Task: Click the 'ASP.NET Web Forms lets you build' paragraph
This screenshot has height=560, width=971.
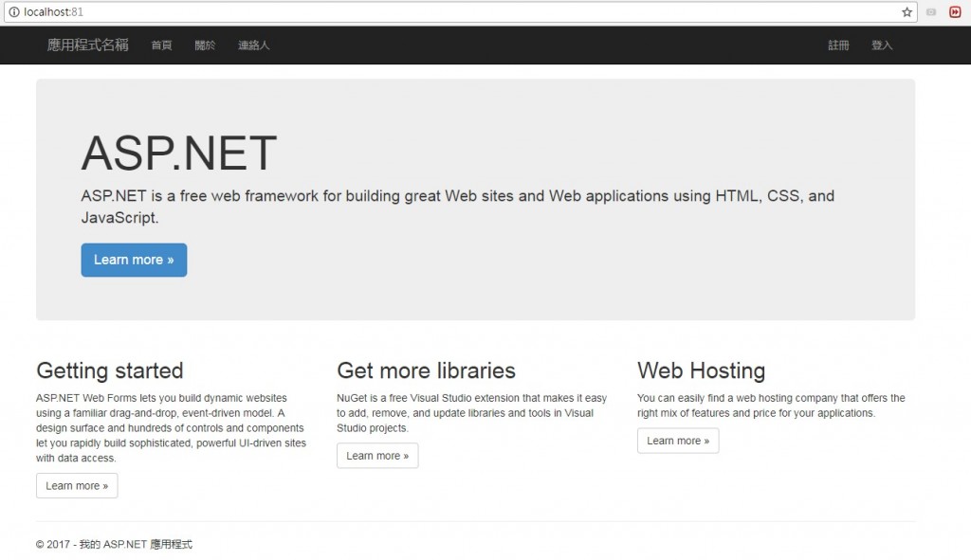Action: coord(171,427)
